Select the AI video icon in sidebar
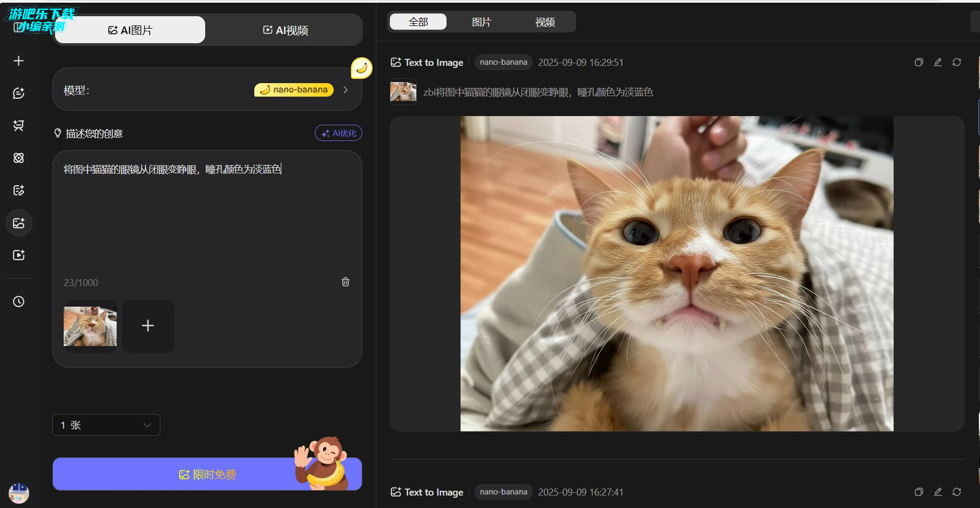 18,255
